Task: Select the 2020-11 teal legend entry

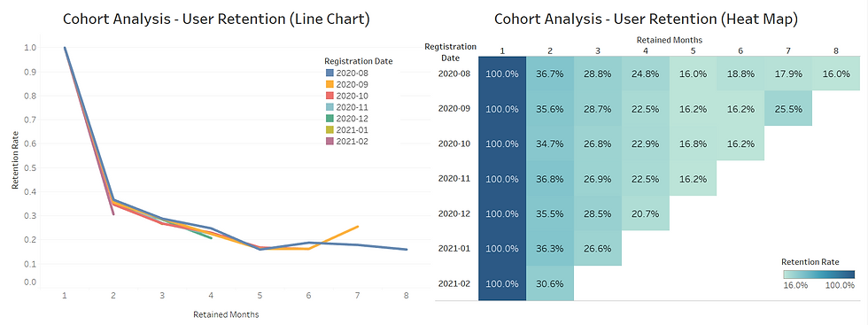Action: coord(347,107)
